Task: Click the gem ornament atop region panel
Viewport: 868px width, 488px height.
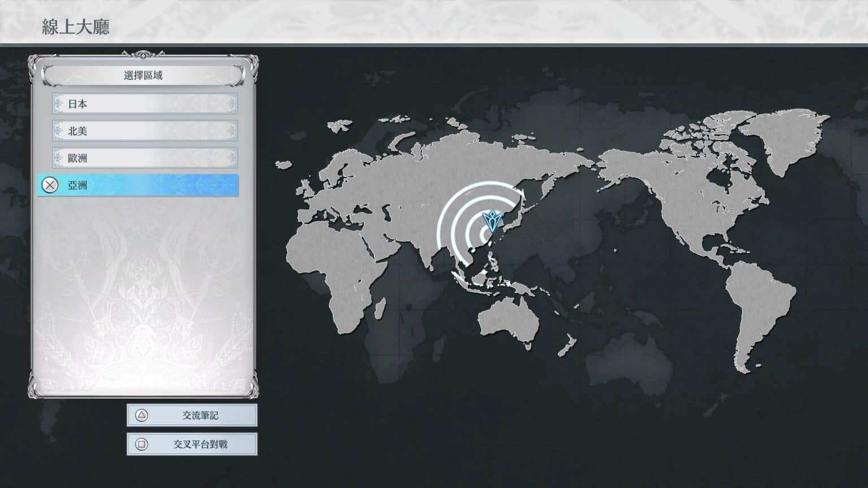Action: coord(144,55)
